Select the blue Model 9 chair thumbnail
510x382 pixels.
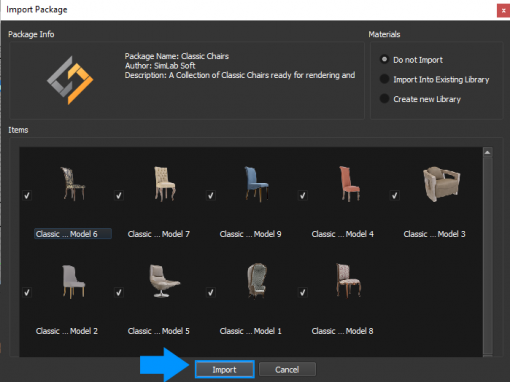(256, 184)
